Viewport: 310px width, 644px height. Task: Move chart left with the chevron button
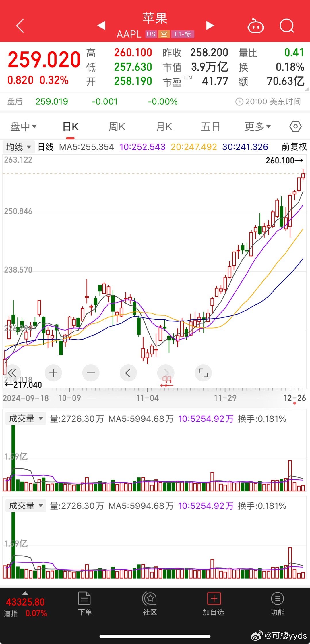(x=128, y=373)
